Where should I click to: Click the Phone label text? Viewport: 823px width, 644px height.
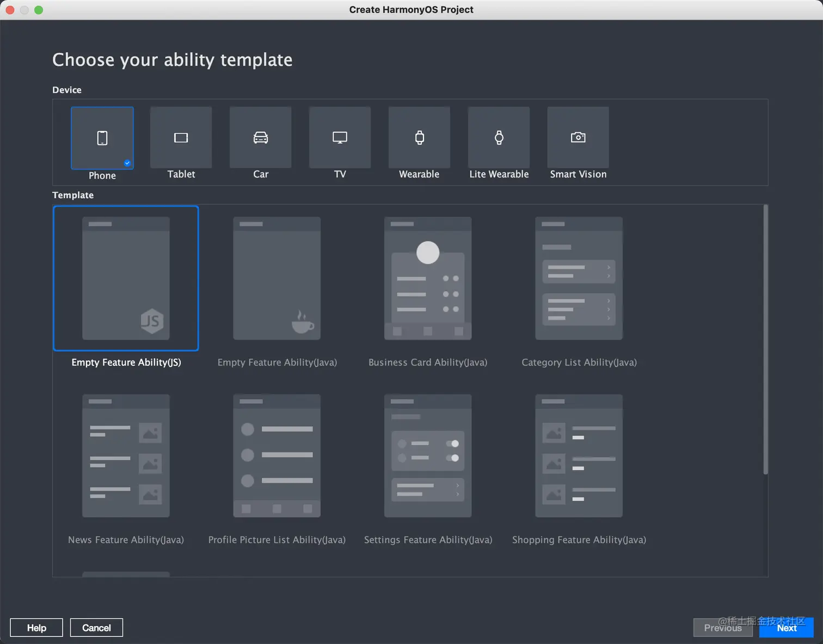click(102, 176)
